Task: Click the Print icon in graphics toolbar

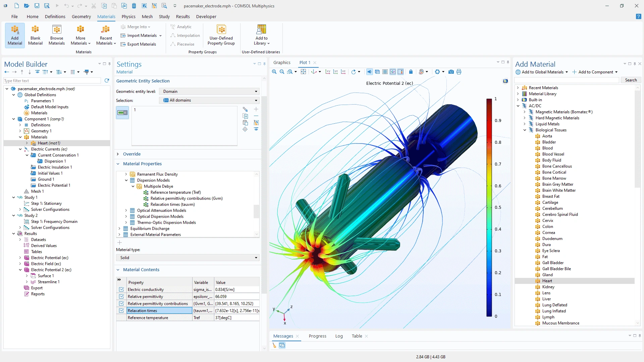Action: pos(459,72)
